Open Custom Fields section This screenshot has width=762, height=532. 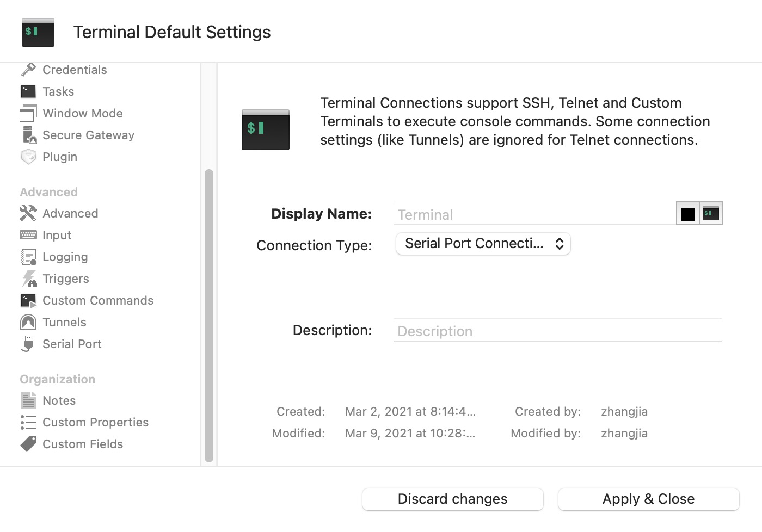(x=82, y=444)
